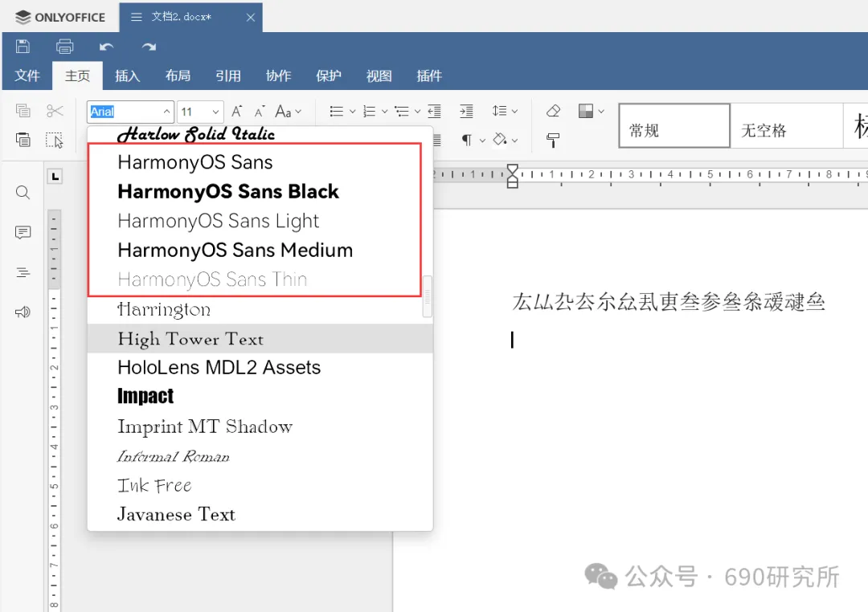Open the Change case Aa menu
Viewport: 868px width, 612px height.
pyautogui.click(x=288, y=111)
